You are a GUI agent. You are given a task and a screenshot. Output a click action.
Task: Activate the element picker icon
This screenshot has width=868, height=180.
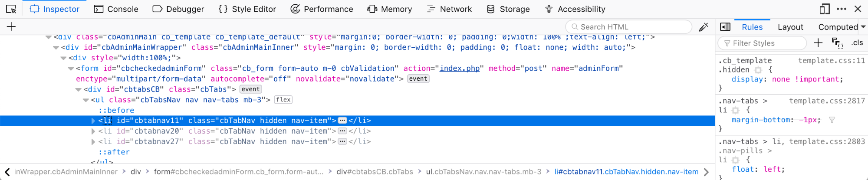pos(11,9)
